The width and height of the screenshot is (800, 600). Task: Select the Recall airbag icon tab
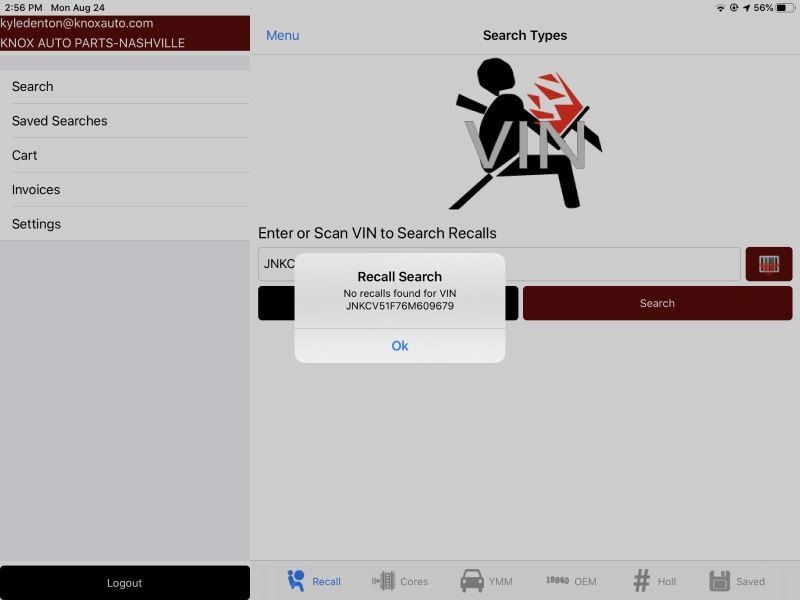(295, 581)
